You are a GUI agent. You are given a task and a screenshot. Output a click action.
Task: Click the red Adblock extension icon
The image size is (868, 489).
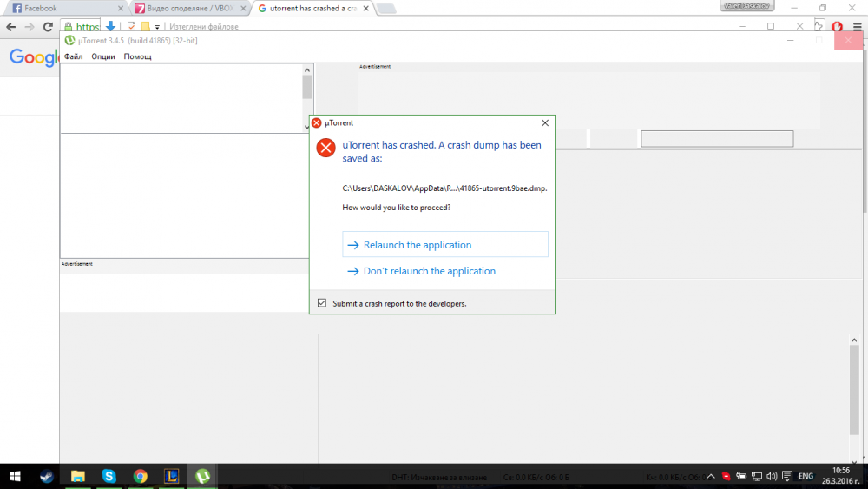tap(837, 27)
